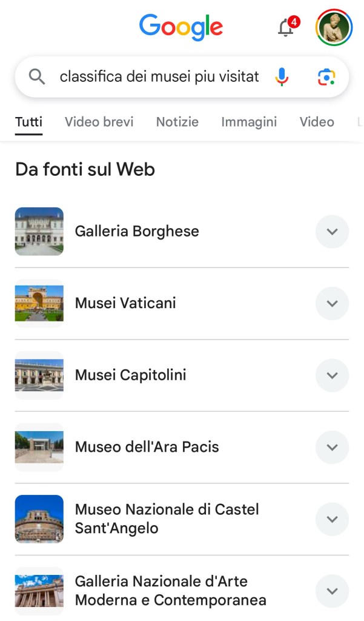Expand the Museo dell'Ara Pacis entry
This screenshot has height=621, width=364.
(x=332, y=448)
